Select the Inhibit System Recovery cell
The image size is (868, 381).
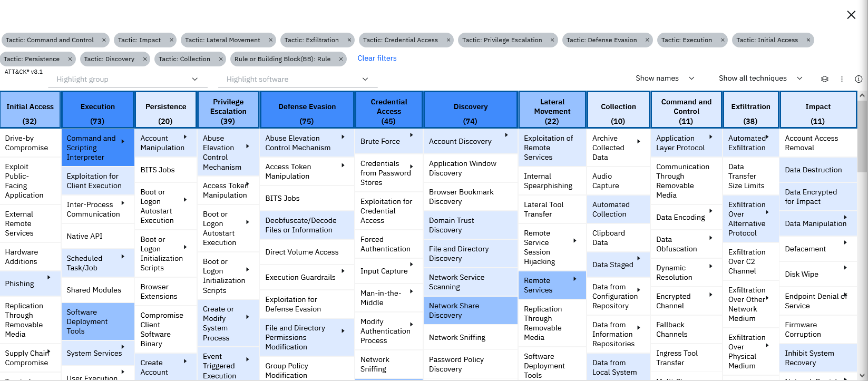[x=818, y=358]
